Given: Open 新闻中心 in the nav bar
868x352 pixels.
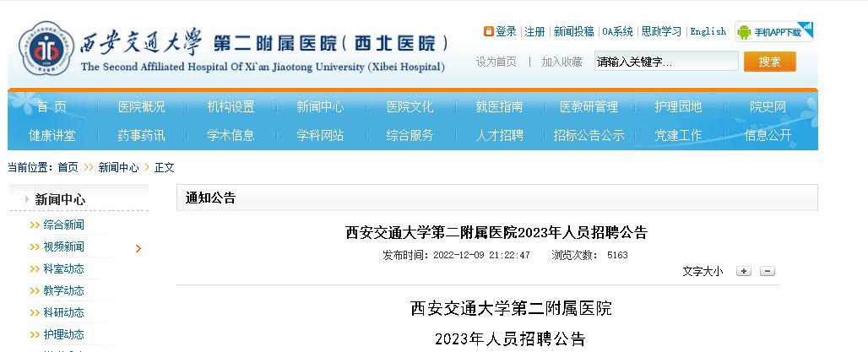Looking at the screenshot, I should click(x=320, y=107).
